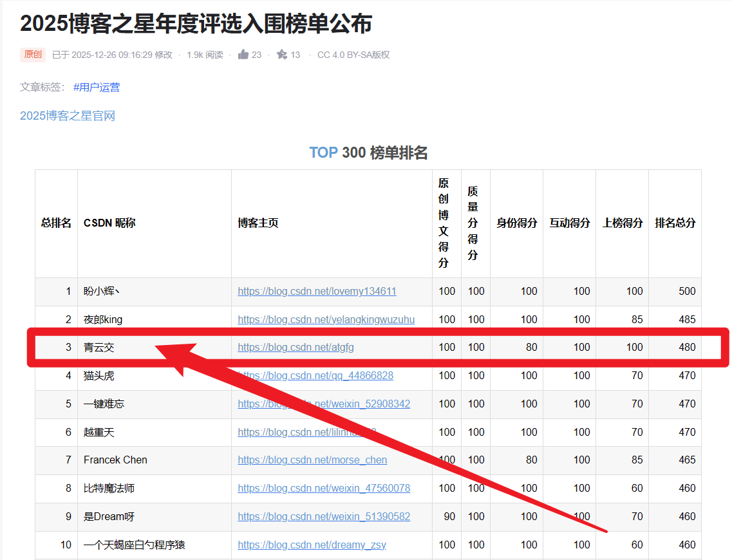732x560 pixels.
Task: Click the total score 480
Action: point(687,347)
